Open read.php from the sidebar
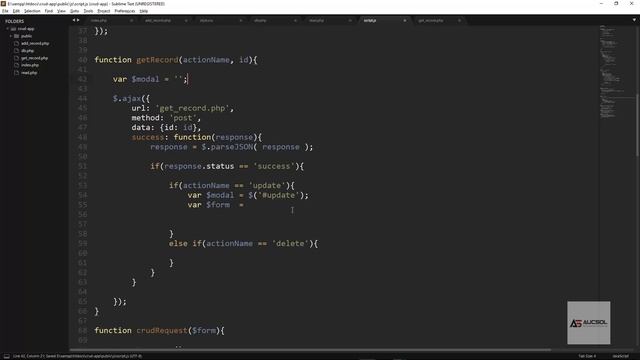 tap(29, 73)
